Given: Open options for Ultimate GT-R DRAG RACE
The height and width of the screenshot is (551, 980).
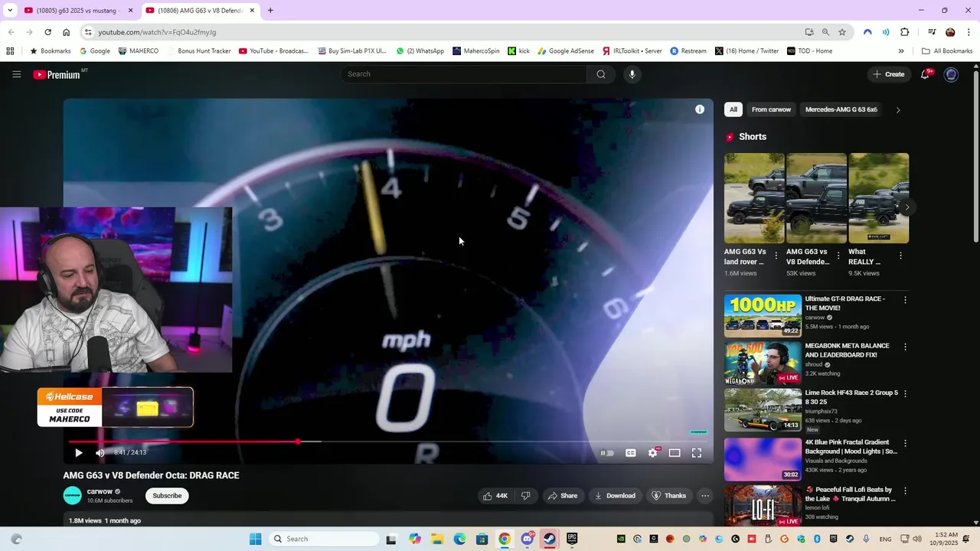Looking at the screenshot, I should click(905, 300).
